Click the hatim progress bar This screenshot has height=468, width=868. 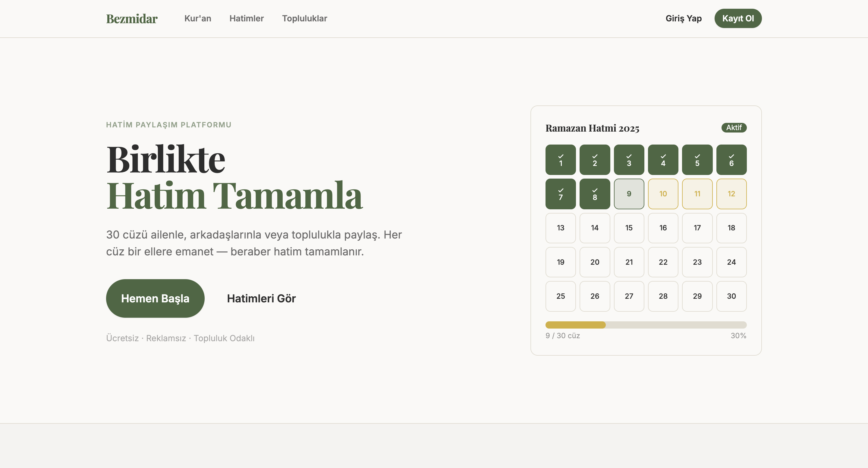[x=646, y=325]
